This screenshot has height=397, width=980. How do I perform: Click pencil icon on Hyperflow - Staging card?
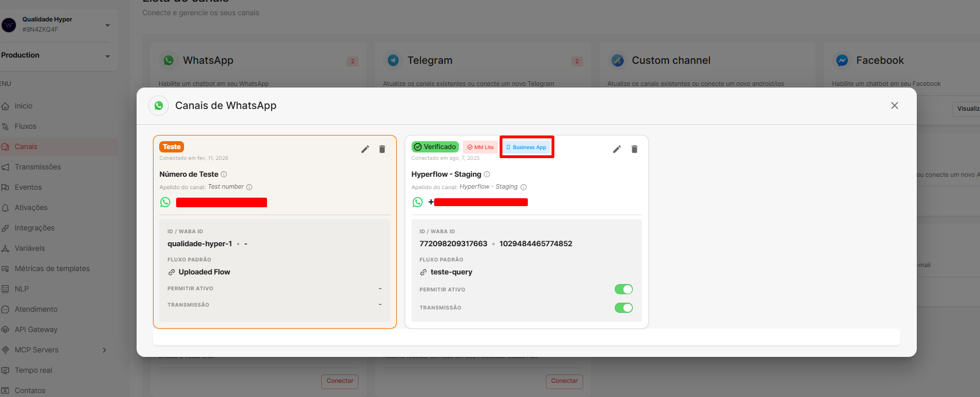617,149
